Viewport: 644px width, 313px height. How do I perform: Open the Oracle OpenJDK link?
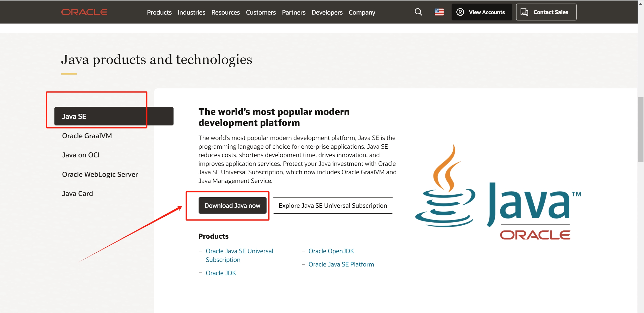[331, 251]
